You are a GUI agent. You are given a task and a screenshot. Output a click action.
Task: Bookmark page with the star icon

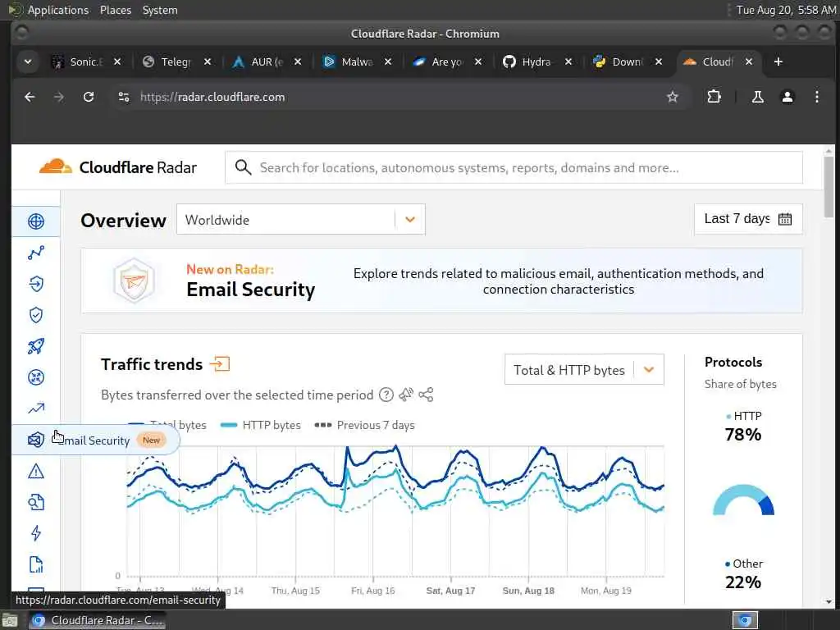click(x=673, y=97)
